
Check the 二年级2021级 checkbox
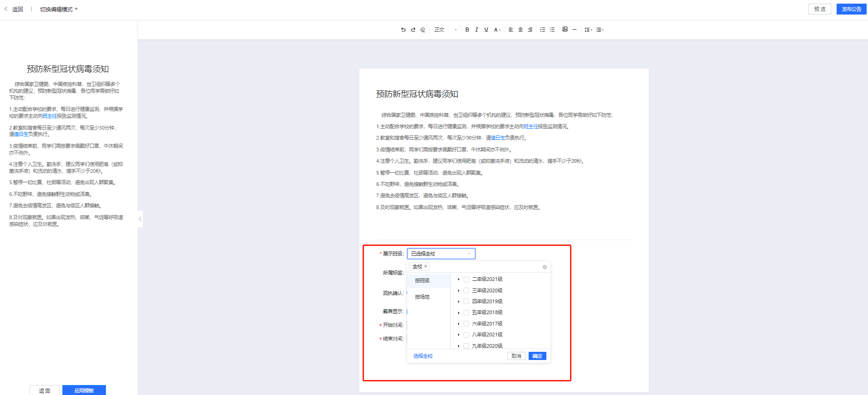pos(466,280)
